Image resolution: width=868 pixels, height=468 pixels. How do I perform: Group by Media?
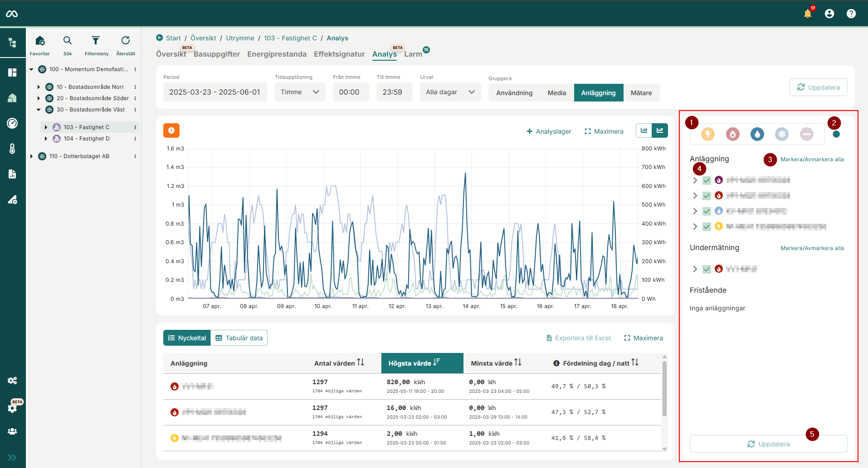click(x=557, y=93)
